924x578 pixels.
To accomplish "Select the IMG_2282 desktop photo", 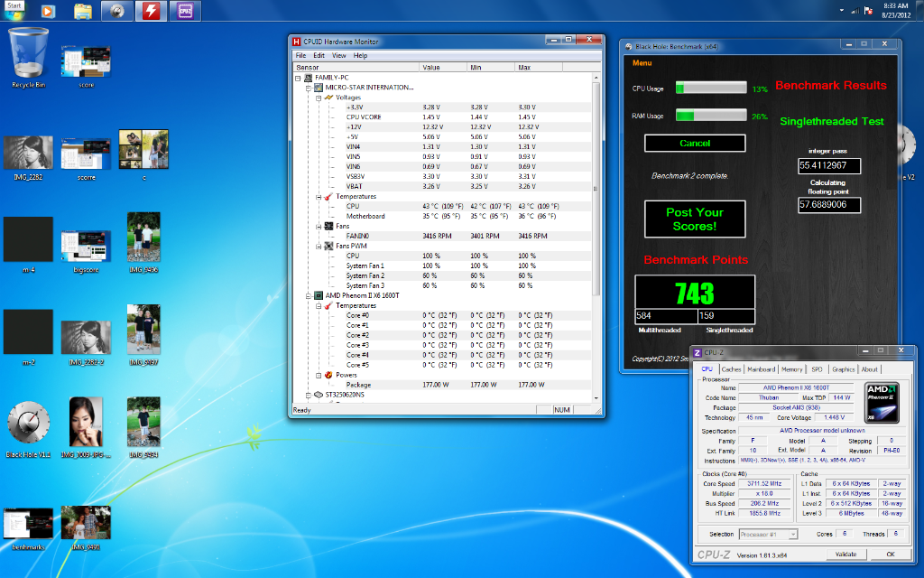I will pos(28,157).
